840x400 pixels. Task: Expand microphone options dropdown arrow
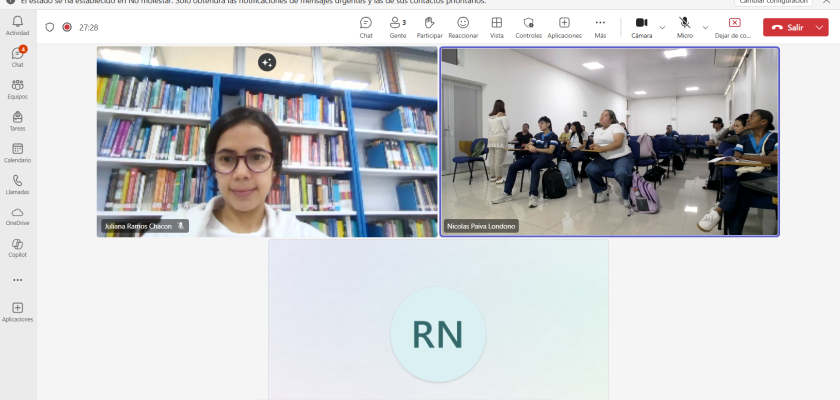pos(706,28)
